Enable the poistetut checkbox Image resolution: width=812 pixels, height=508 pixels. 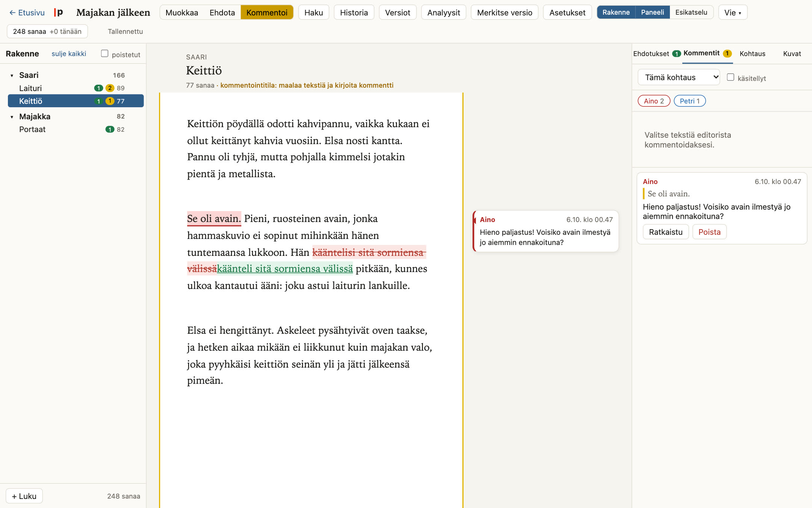[105, 53]
